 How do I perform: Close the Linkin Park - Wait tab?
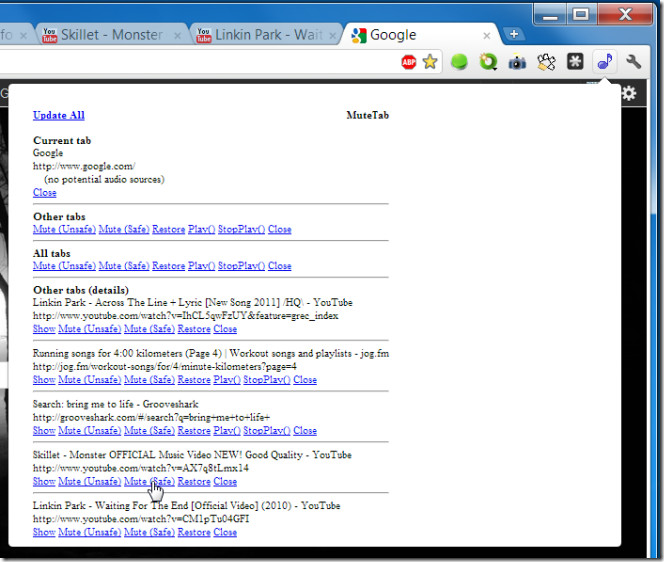333,36
